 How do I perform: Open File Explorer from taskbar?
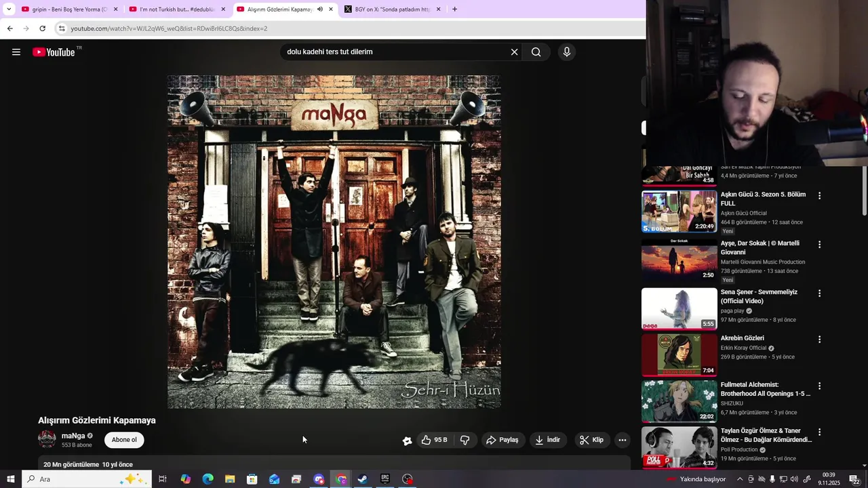click(230, 479)
